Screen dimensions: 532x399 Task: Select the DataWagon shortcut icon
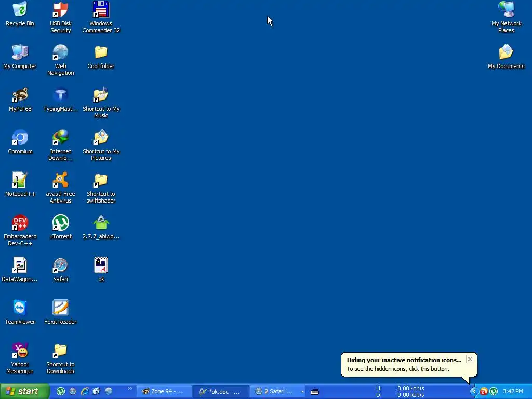[19, 270]
